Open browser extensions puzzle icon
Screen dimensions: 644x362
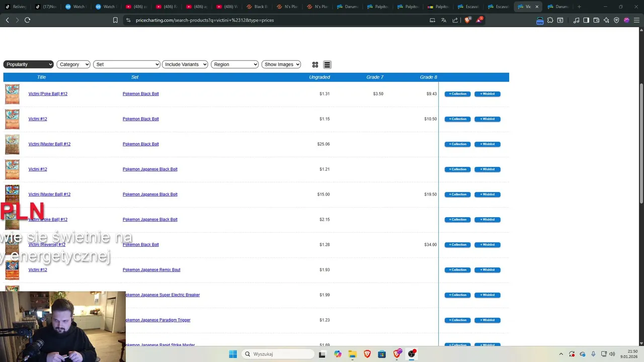[550, 20]
